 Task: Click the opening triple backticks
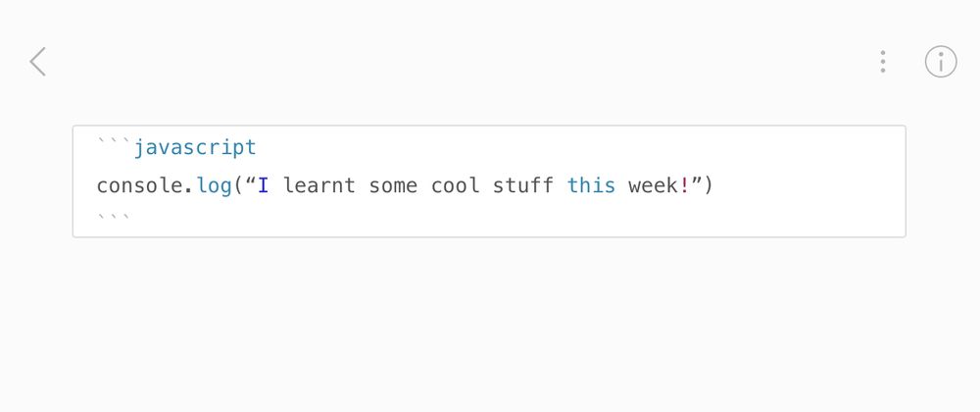(114, 145)
